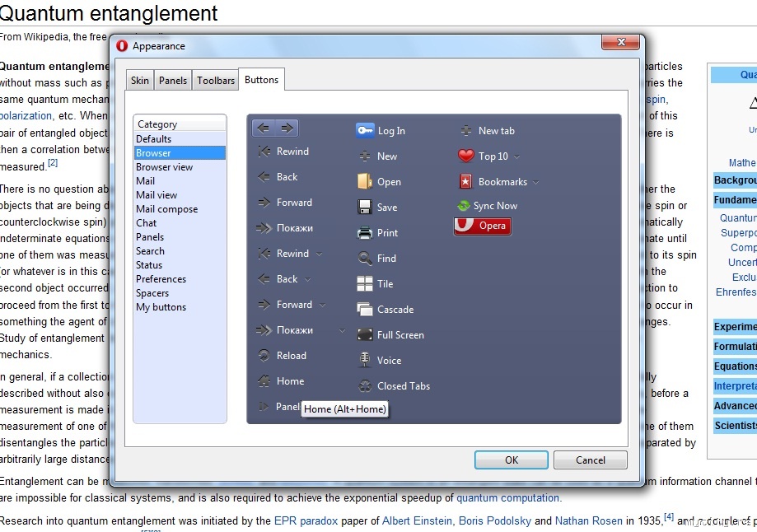Image resolution: width=757 pixels, height=532 pixels.
Task: Click the Voice microphone icon
Action: [x=365, y=360]
